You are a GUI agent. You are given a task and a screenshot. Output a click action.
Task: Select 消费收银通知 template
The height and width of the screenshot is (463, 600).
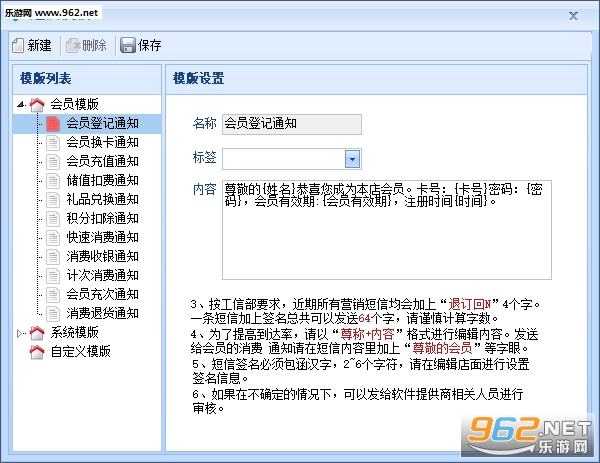(103, 256)
